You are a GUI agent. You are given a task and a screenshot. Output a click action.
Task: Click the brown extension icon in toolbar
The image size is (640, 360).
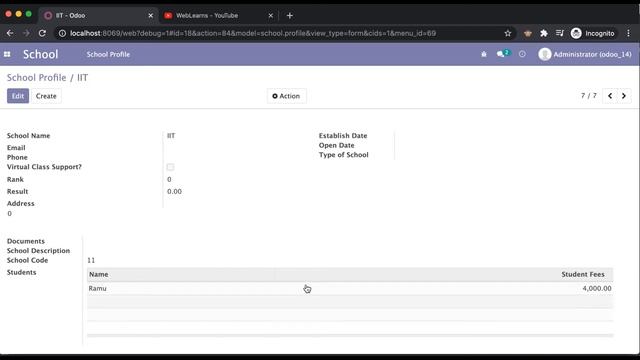coord(528,33)
